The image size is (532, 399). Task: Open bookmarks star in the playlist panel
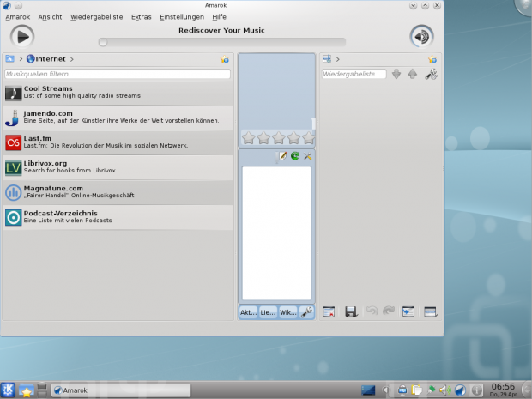(x=432, y=59)
